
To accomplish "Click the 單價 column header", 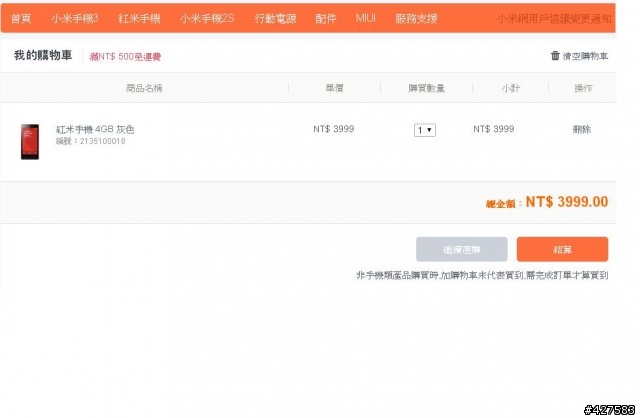I will pyautogui.click(x=334, y=88).
